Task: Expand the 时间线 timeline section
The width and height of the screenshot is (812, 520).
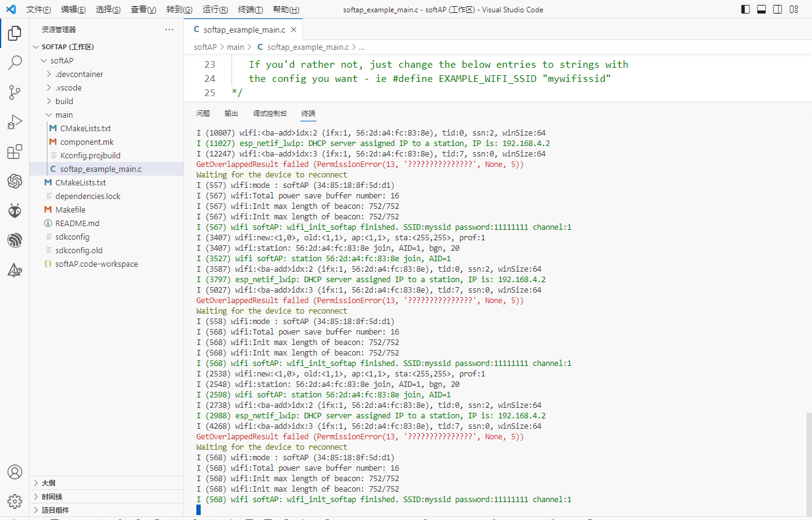Action: point(107,497)
